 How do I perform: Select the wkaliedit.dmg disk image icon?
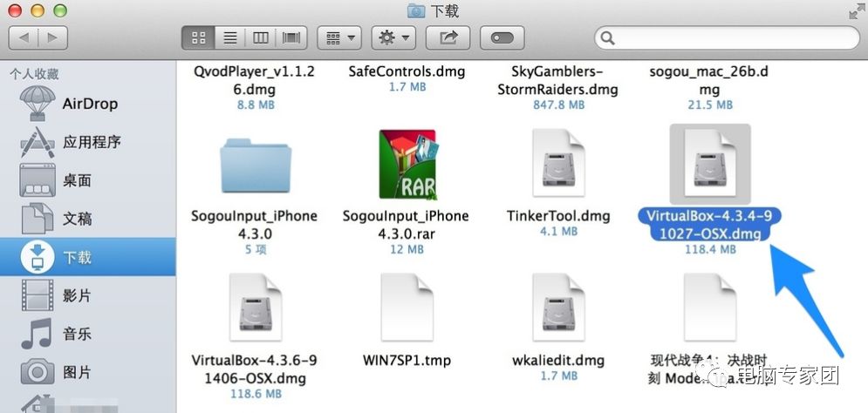[558, 308]
